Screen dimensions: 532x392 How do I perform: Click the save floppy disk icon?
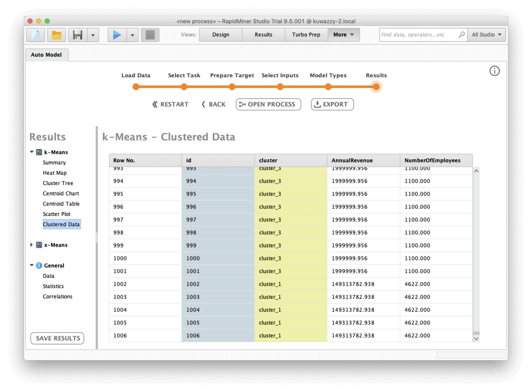[78, 35]
